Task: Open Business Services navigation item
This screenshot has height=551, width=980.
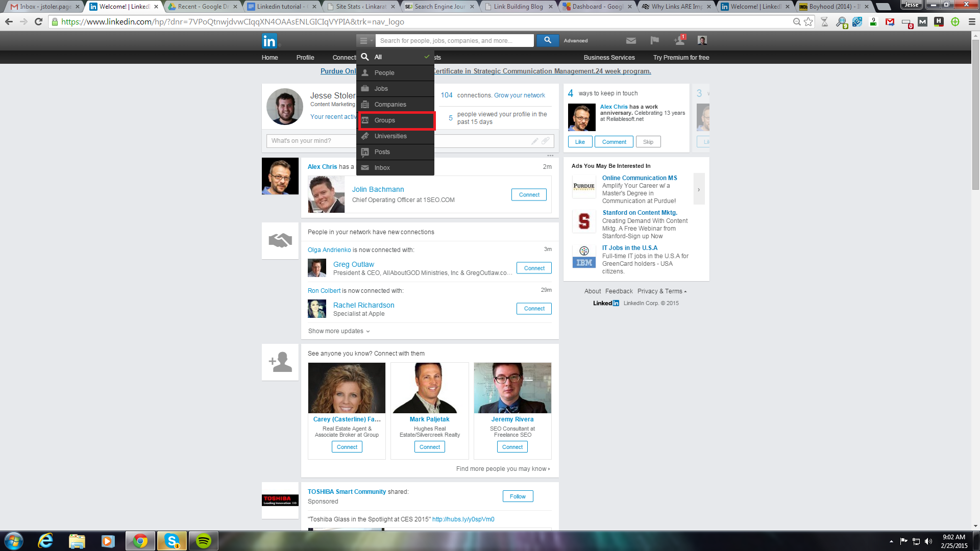Action: 609,58
